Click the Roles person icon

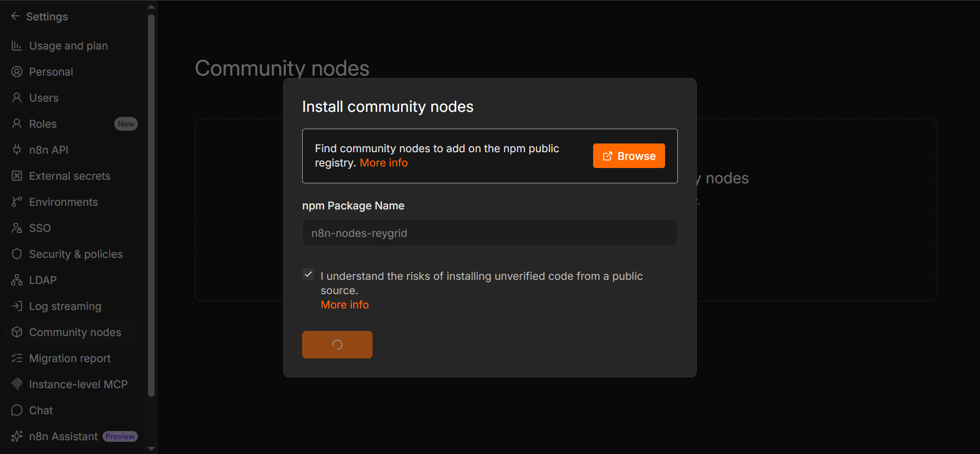point(17,124)
